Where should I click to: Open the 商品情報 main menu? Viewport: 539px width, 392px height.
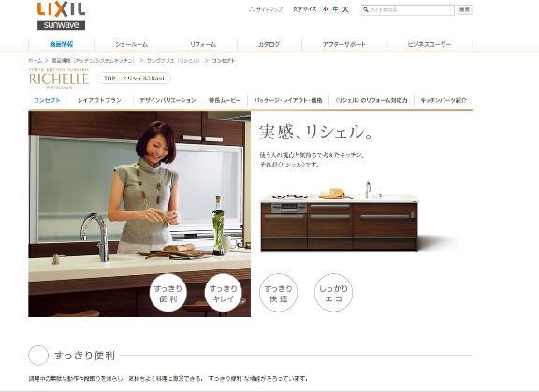[x=62, y=44]
